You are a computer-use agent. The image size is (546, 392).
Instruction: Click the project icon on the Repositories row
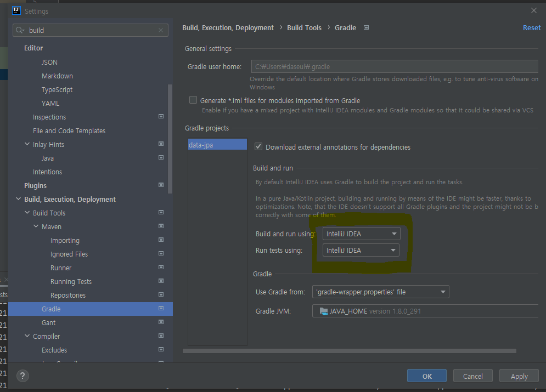[161, 294]
